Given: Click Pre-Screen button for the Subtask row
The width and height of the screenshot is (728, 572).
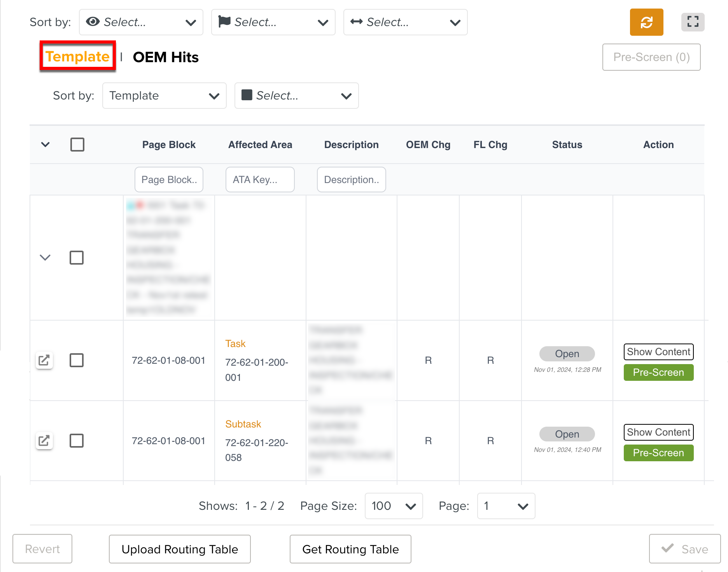Looking at the screenshot, I should pos(658,453).
